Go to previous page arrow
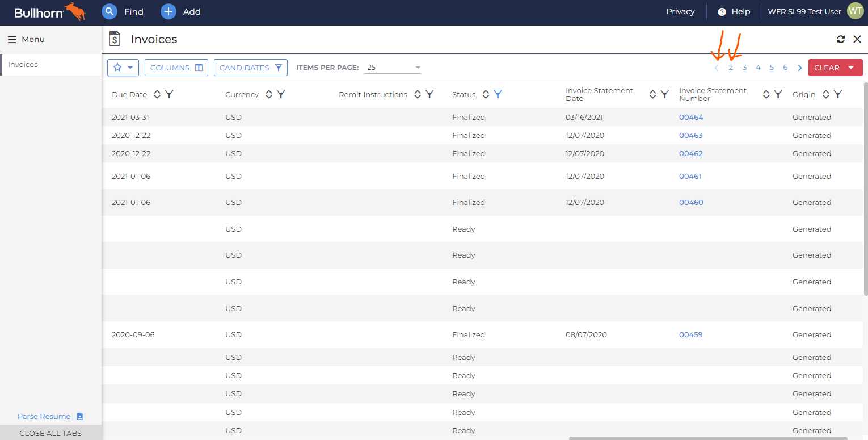Image resolution: width=868 pixels, height=440 pixels. click(717, 68)
